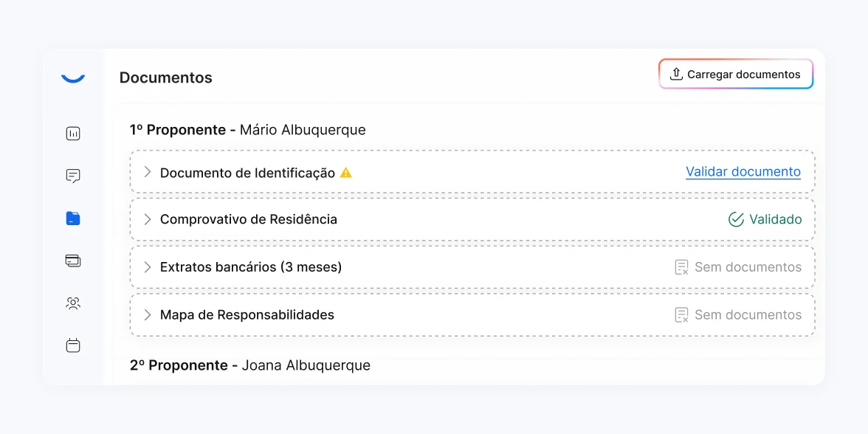Click the Documentos page title
This screenshot has height=434, width=868.
pyautogui.click(x=166, y=77)
